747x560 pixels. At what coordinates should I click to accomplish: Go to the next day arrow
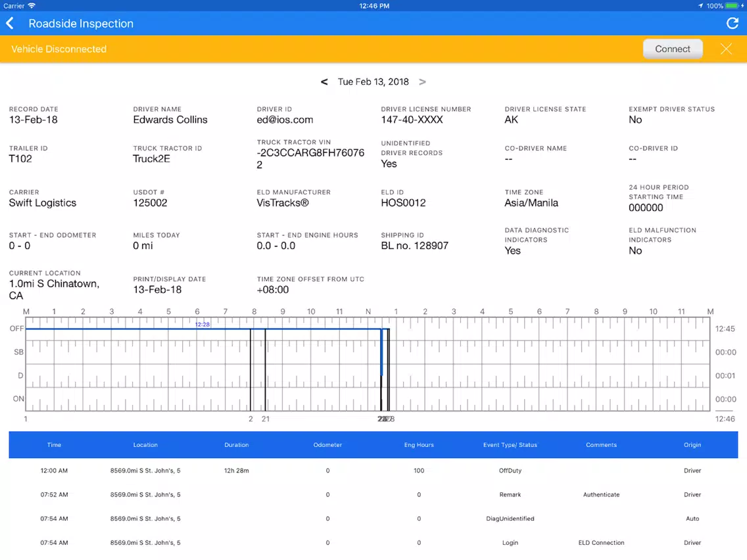(x=422, y=82)
